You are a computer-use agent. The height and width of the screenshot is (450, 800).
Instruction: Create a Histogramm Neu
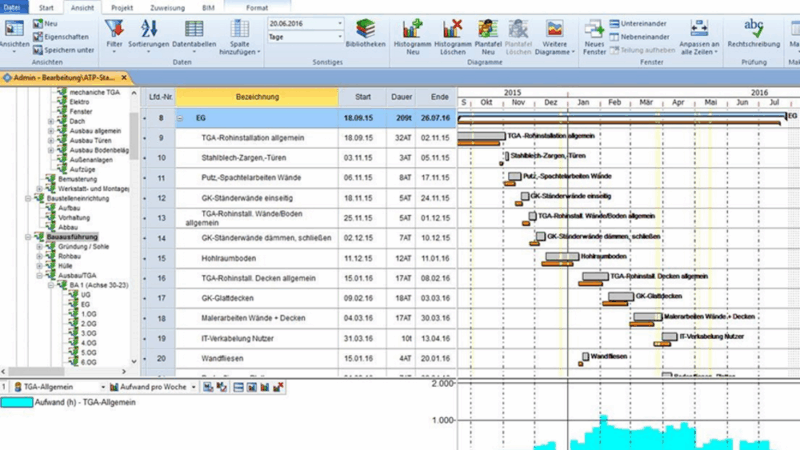point(413,37)
